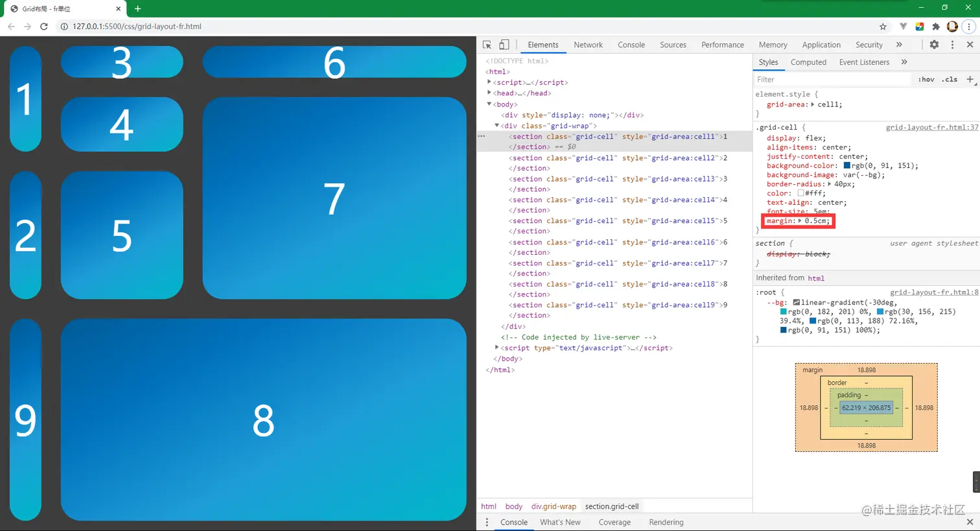980x531 pixels.
Task: Switch to the Network panel tab
Action: (x=589, y=45)
